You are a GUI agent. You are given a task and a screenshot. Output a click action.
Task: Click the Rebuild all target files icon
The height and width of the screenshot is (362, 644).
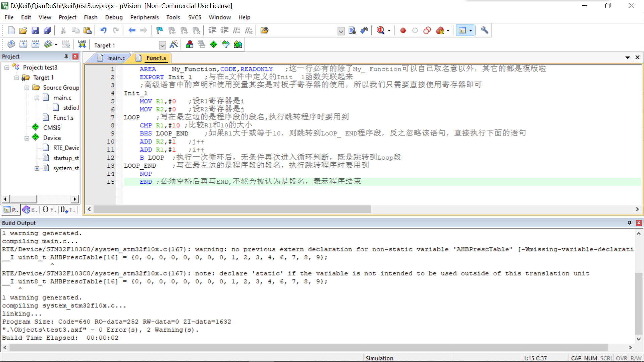tap(35, 45)
